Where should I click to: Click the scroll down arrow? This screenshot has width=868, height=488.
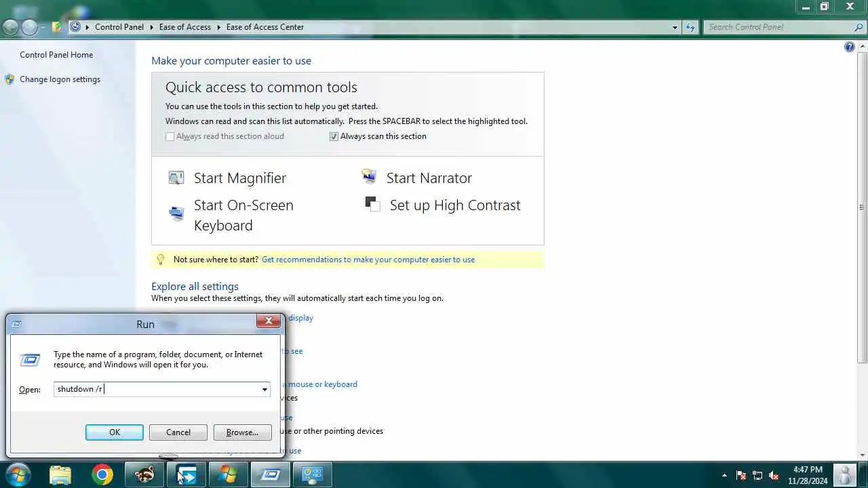click(862, 455)
